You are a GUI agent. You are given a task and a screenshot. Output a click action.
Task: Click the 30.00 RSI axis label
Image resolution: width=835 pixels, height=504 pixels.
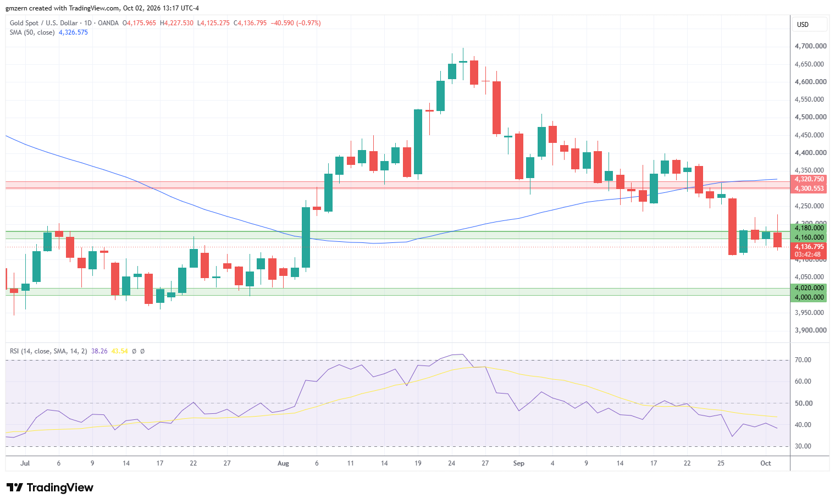pyautogui.click(x=803, y=446)
